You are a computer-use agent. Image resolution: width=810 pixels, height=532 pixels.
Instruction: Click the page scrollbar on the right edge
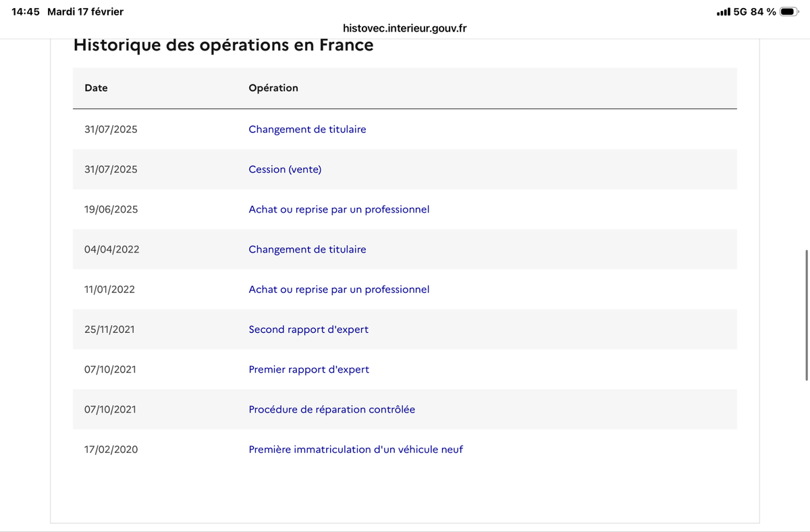(x=807, y=315)
